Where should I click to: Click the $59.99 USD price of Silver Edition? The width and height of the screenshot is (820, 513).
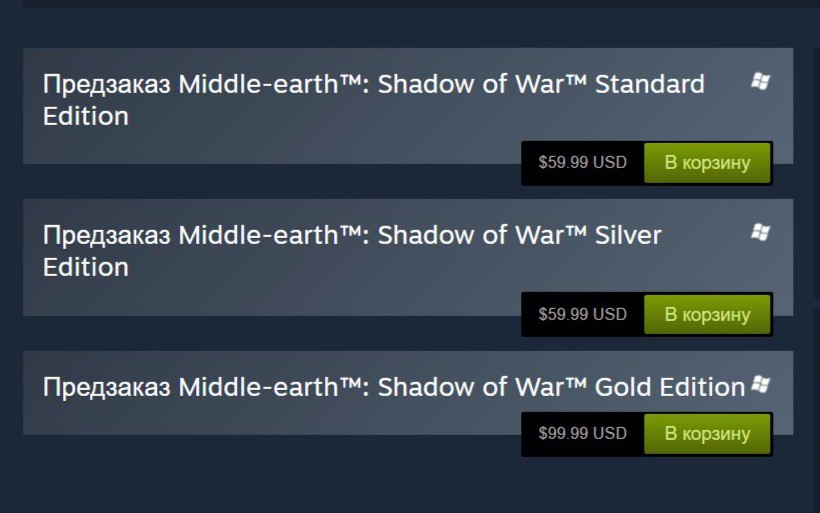(582, 314)
